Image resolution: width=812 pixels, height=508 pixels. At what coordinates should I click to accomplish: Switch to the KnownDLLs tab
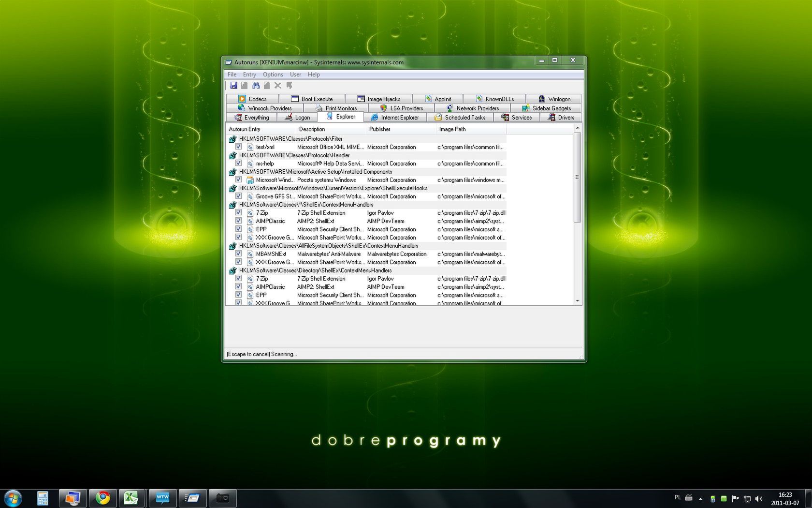pos(494,99)
